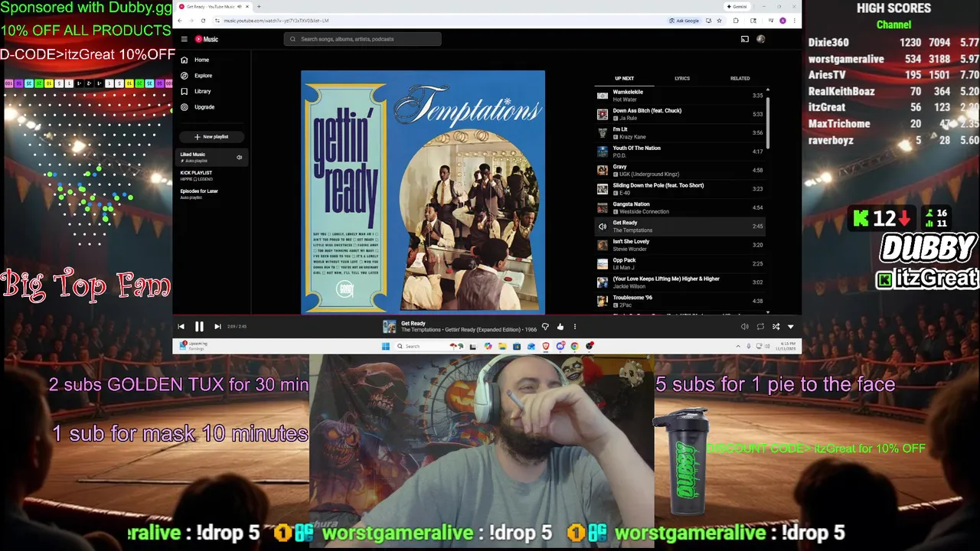Go back in the browser
Screen dimensions: 980x551
(181, 21)
